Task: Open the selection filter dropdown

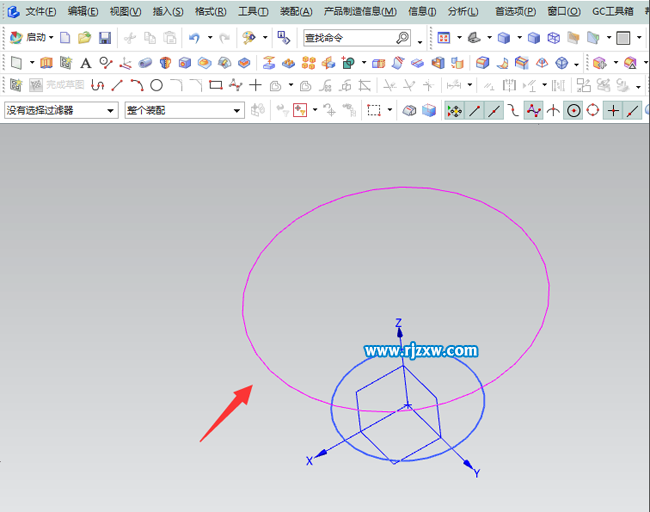Action: 61,110
